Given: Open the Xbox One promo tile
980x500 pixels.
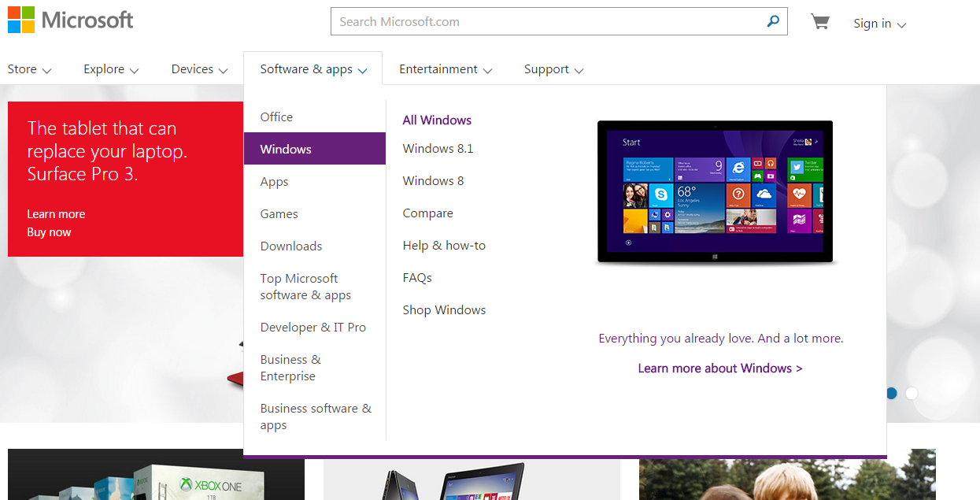Looking at the screenshot, I should coord(156,474).
